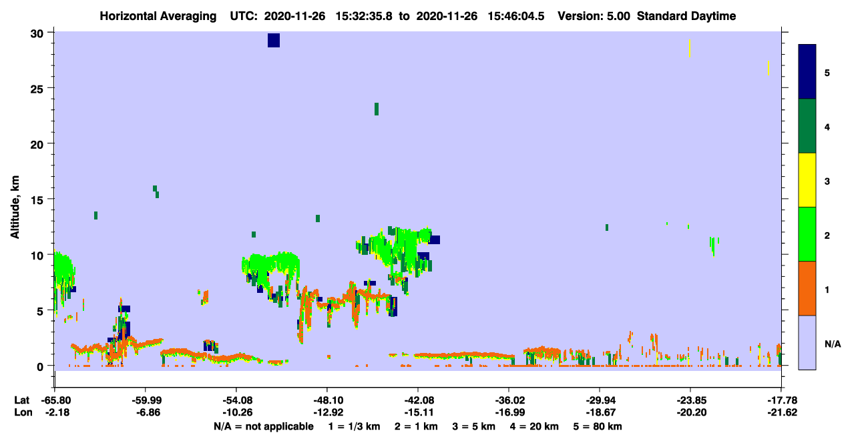Click the longitude value '-15.11'

click(x=418, y=412)
